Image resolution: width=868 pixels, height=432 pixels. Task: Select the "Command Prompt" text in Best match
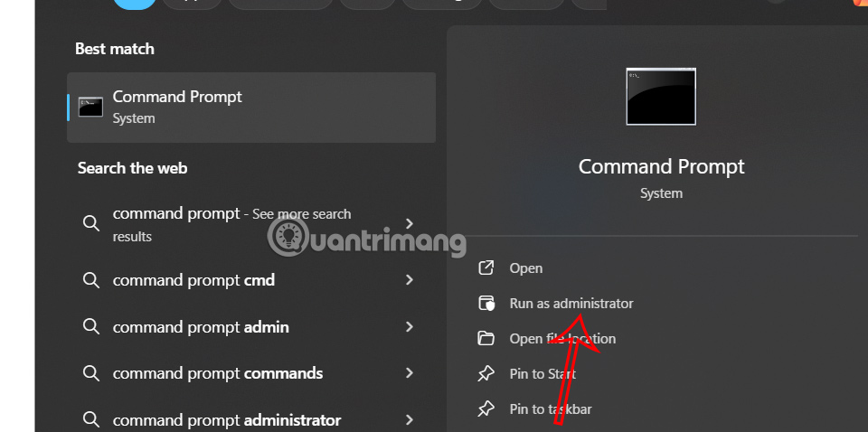pyautogui.click(x=177, y=97)
